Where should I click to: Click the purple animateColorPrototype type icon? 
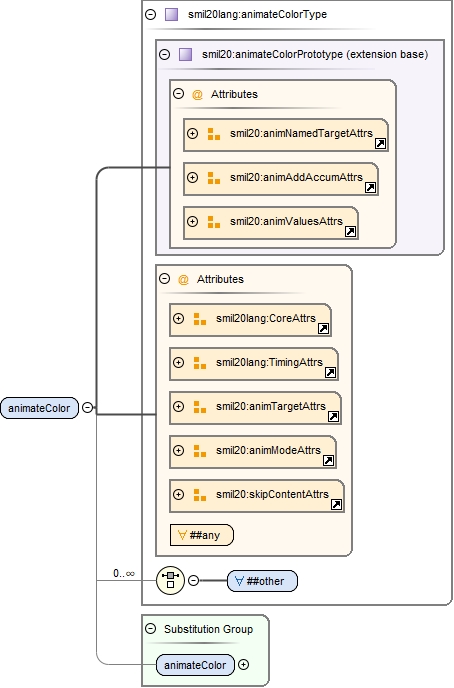click(x=186, y=54)
